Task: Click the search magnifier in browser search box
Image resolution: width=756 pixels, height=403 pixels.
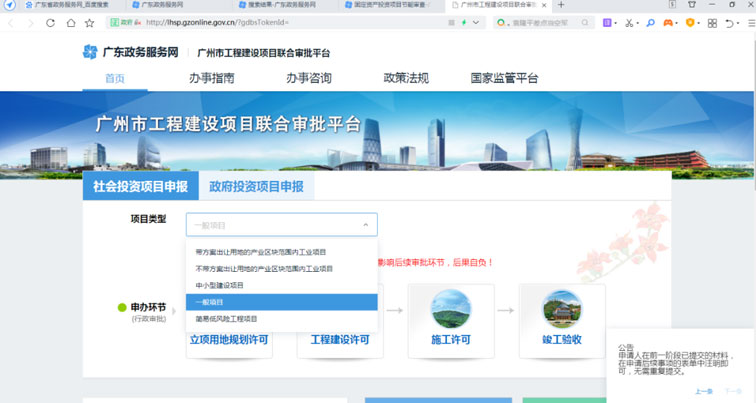Action: 585,23
